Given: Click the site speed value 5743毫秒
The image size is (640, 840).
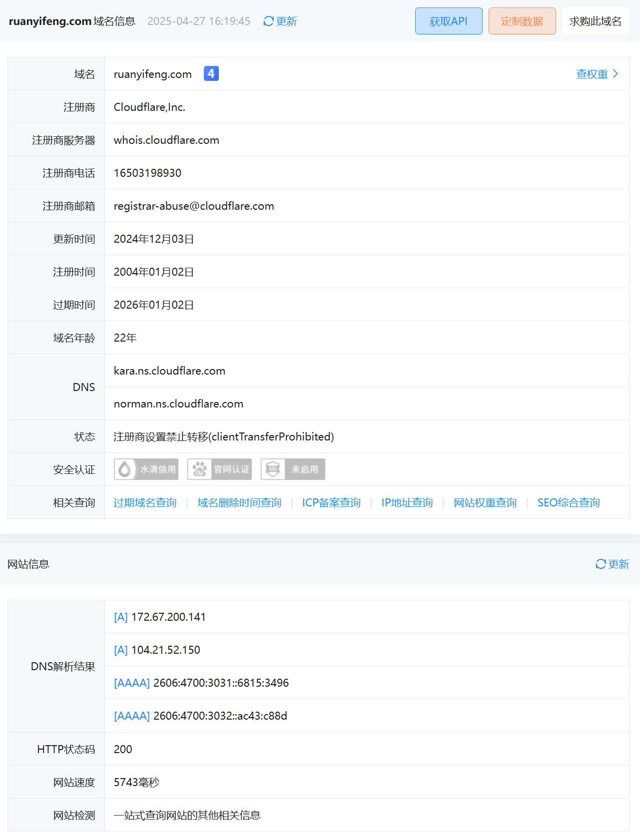Looking at the screenshot, I should (x=136, y=782).
